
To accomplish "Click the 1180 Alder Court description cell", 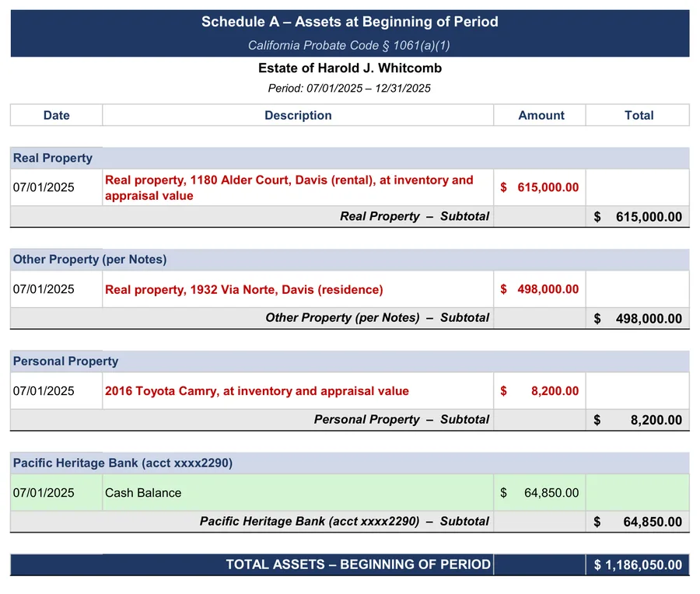I will [x=298, y=187].
